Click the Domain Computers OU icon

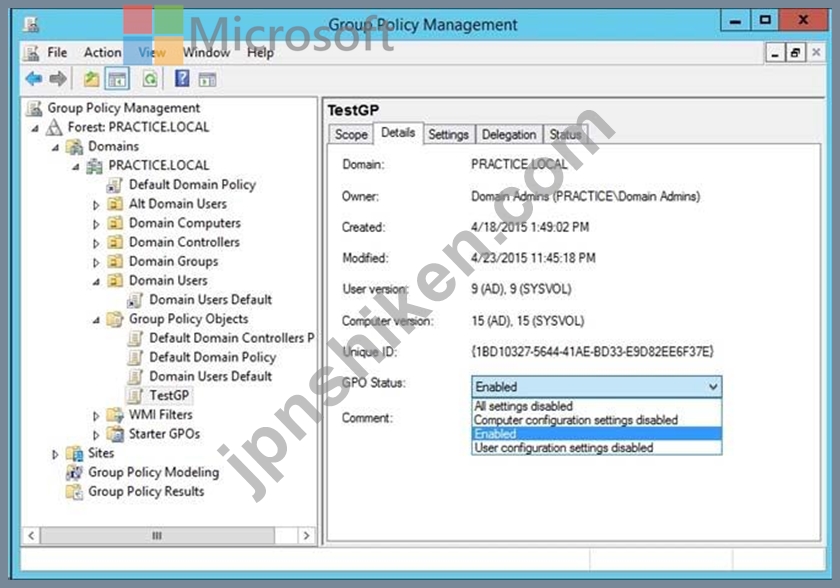[115, 223]
